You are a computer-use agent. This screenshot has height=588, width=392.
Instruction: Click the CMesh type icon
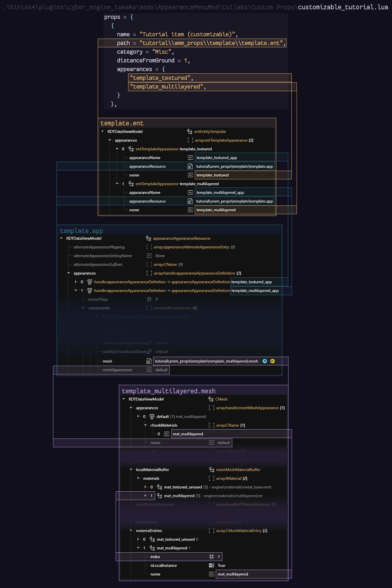(x=211, y=399)
